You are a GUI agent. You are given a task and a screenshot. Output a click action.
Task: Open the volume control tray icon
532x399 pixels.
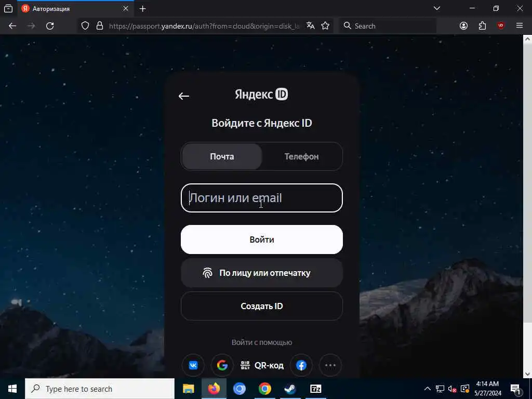(452, 389)
